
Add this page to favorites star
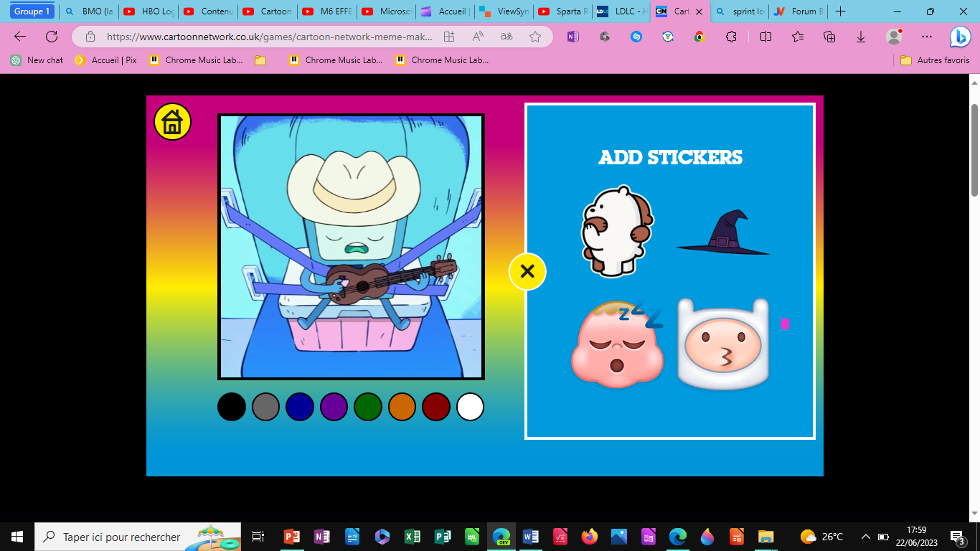click(x=535, y=37)
